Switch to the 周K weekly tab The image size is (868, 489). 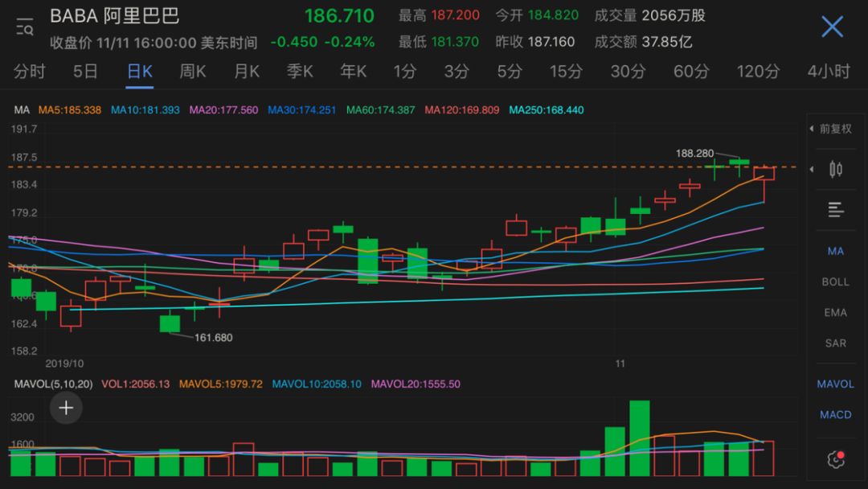(x=193, y=72)
